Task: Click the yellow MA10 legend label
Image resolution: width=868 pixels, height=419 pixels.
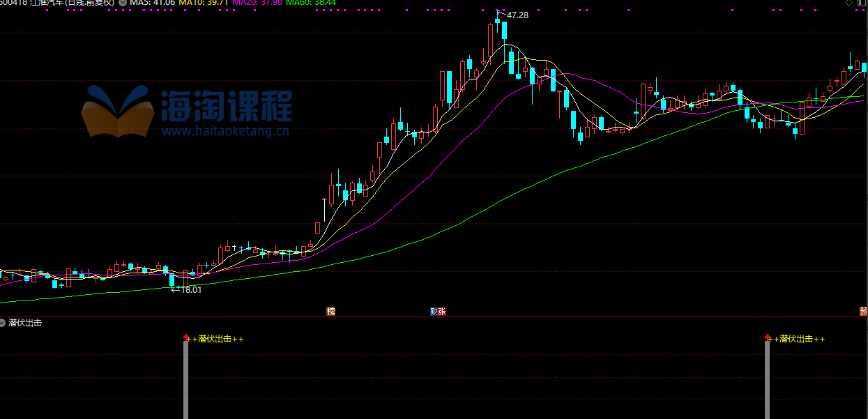Action: point(202,3)
